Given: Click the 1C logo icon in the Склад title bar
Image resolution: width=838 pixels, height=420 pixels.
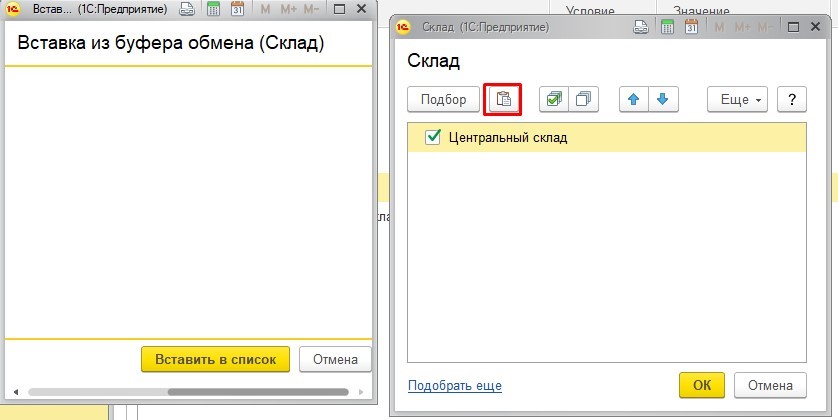Looking at the screenshot, I should coord(402,27).
